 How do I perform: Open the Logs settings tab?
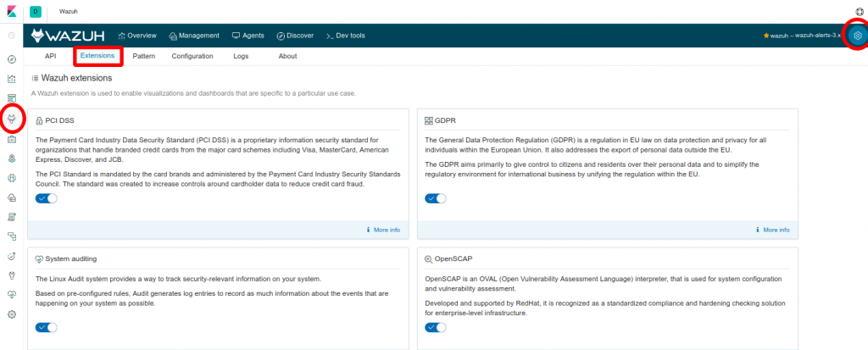point(241,56)
